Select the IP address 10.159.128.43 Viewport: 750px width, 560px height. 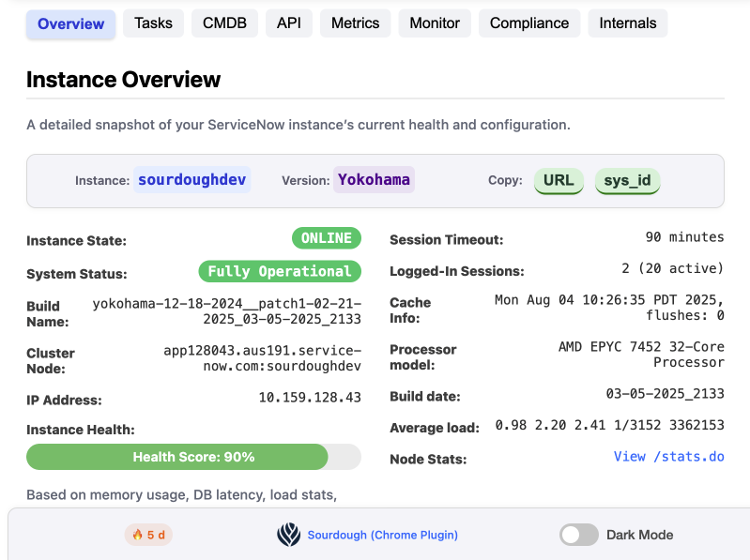coord(310,398)
